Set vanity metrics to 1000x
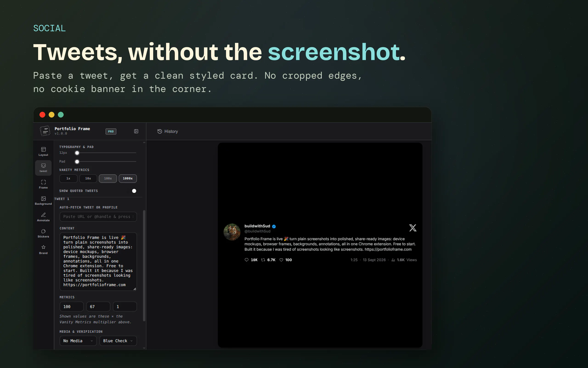 click(x=127, y=178)
